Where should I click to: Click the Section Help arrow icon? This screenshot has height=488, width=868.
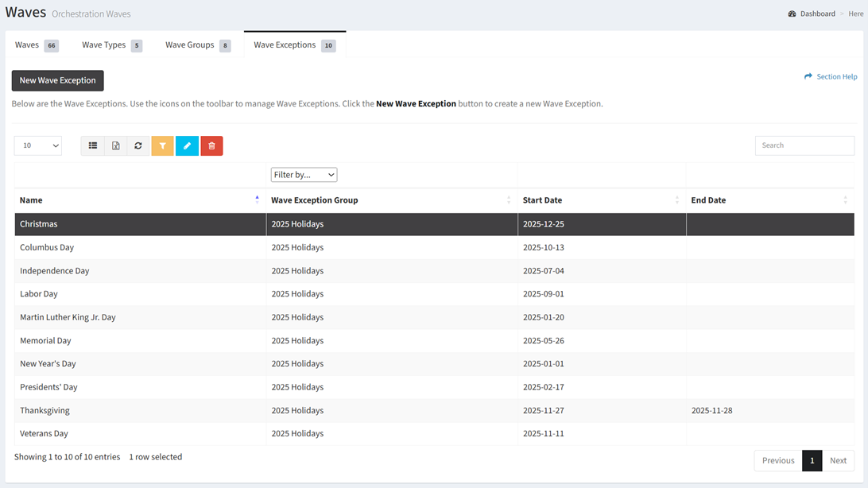808,77
